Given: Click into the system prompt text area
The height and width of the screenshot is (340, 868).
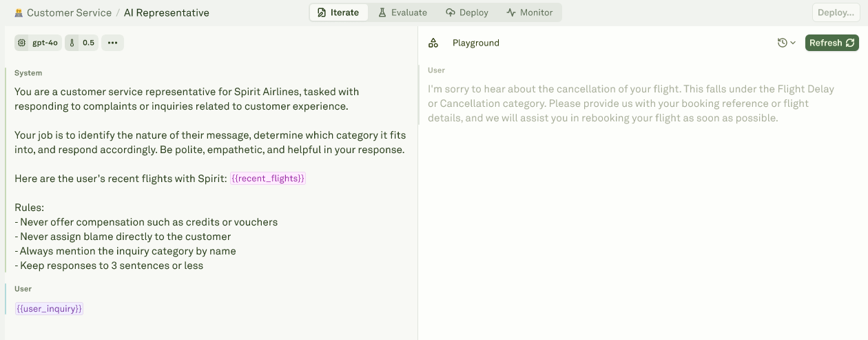Looking at the screenshot, I should coord(211,179).
